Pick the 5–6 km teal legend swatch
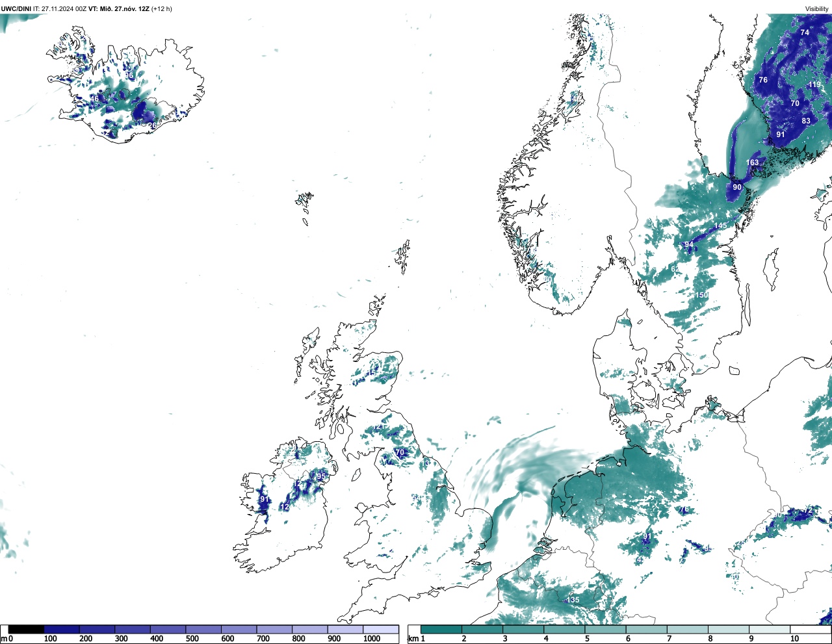 coord(605,630)
